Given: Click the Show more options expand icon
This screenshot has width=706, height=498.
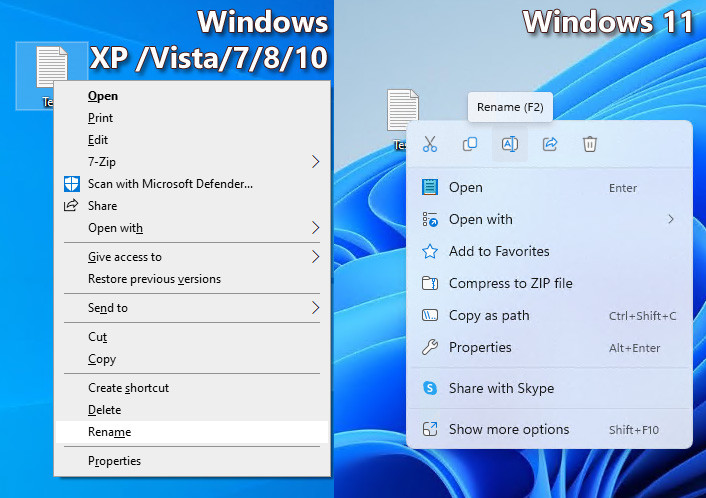Looking at the screenshot, I should [430, 429].
